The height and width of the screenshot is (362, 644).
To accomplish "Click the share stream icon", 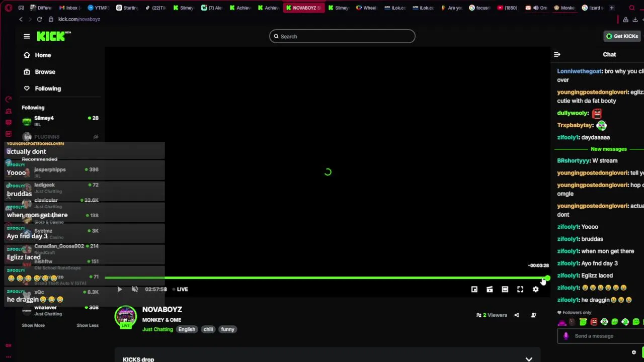I will pos(517,315).
